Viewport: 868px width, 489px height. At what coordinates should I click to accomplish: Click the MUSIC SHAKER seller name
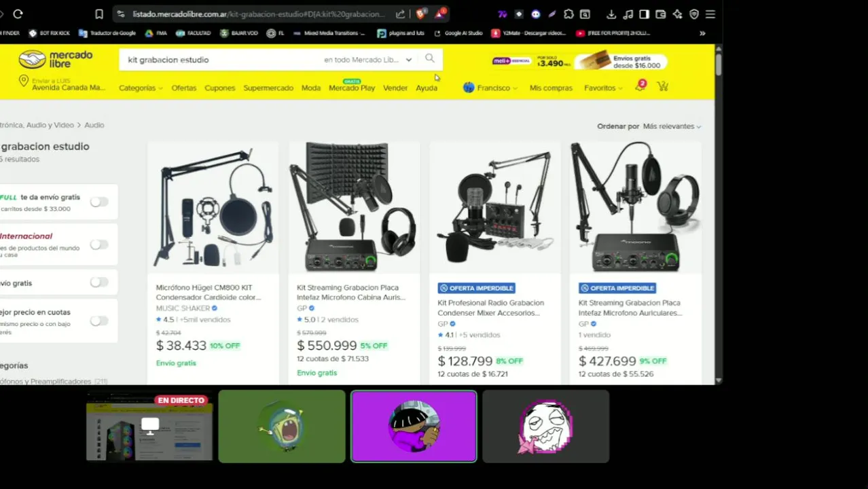coord(183,308)
